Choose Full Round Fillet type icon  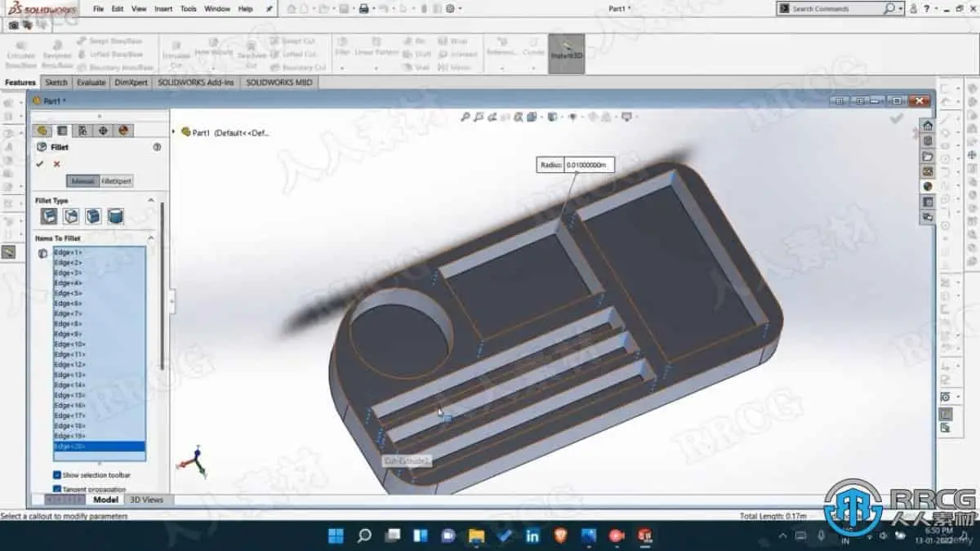point(116,216)
